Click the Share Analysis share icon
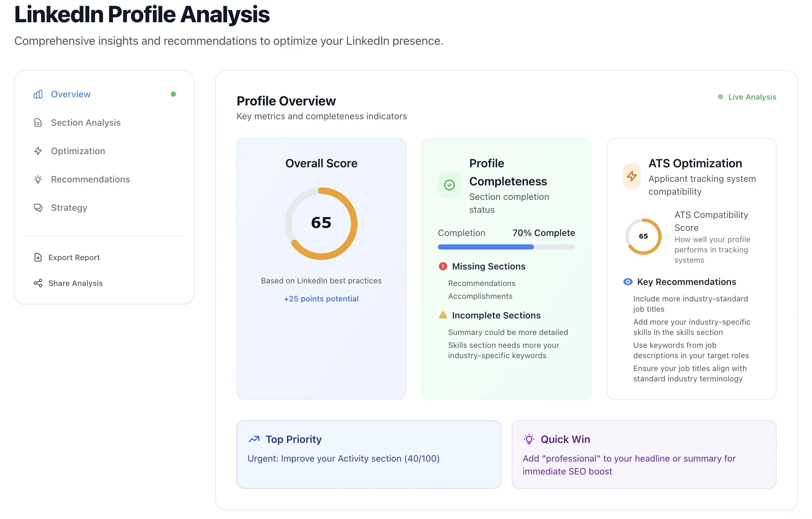The height and width of the screenshot is (519, 812). (x=38, y=283)
